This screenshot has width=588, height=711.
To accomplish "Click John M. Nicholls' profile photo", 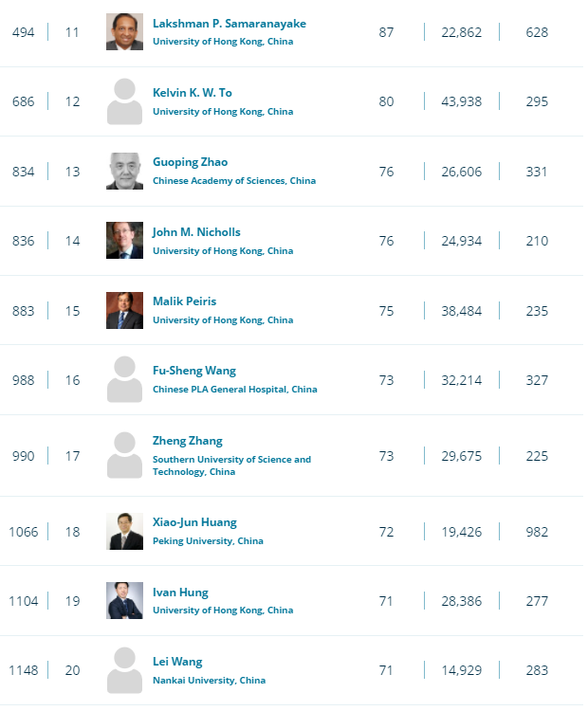I will (x=124, y=241).
